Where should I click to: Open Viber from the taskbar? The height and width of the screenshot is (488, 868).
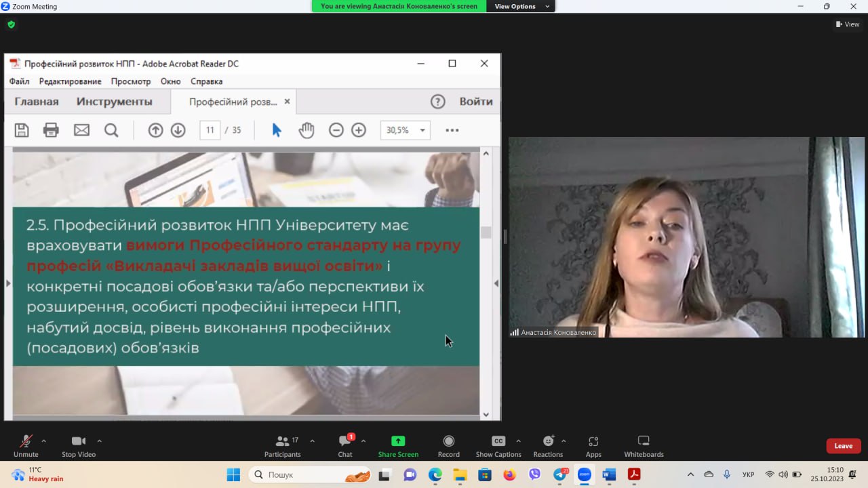coord(535,474)
